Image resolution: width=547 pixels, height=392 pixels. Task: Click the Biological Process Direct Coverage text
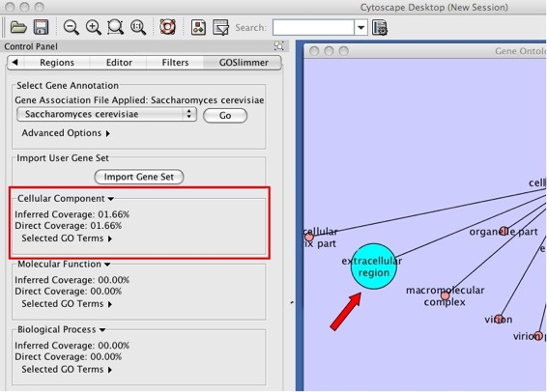[x=68, y=357]
